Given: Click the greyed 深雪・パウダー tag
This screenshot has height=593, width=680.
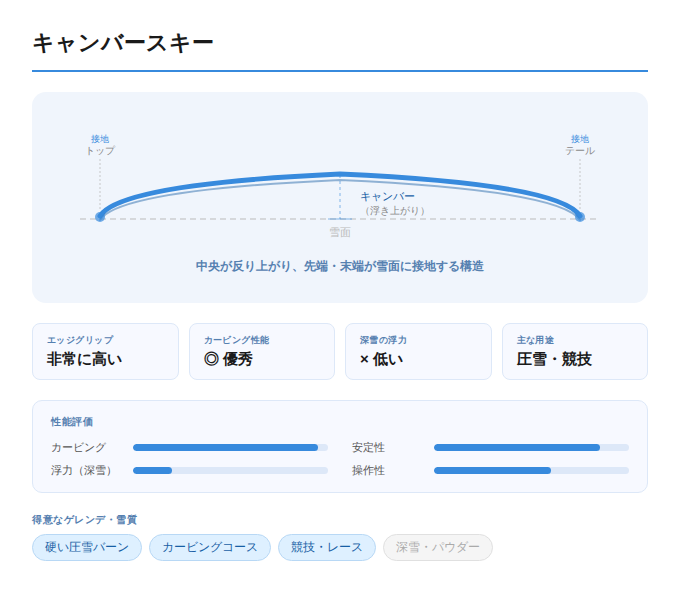Looking at the screenshot, I should click(438, 547).
